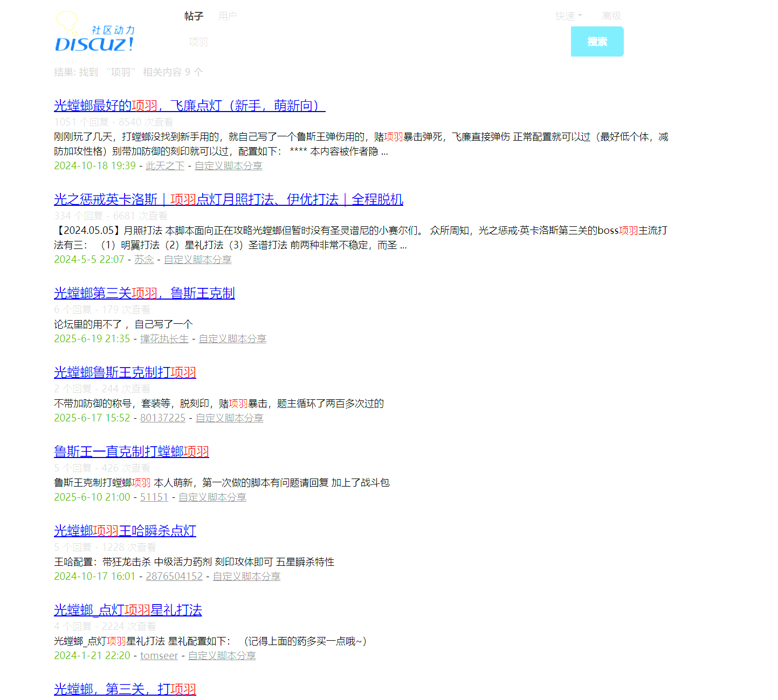This screenshot has height=700, width=778.
Task: Click the date 2024-5-5 22:07
Action: coord(89,260)
